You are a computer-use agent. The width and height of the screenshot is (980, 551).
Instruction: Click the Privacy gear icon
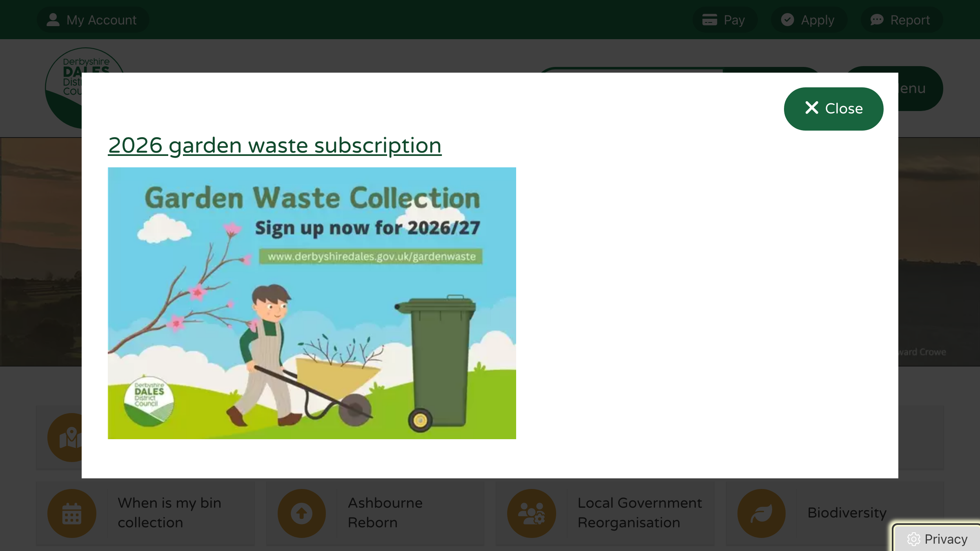point(914,539)
